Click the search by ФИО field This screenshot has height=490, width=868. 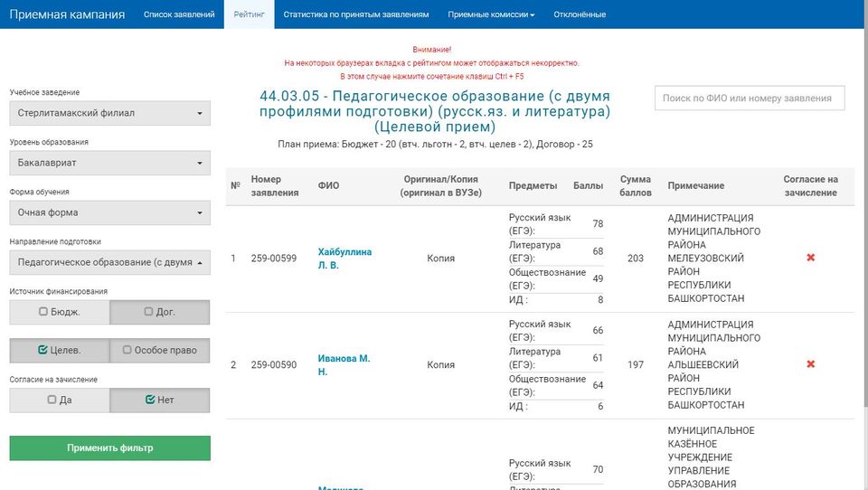749,99
